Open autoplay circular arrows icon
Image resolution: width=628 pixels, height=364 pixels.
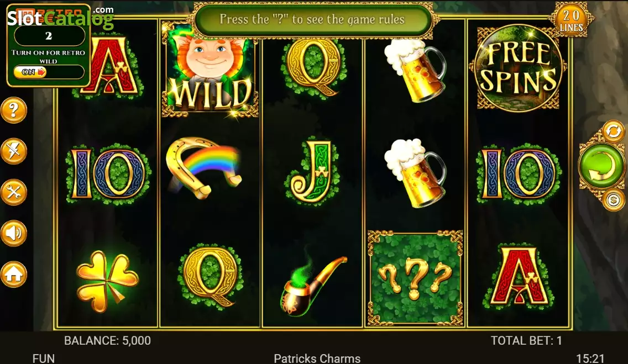[613, 131]
